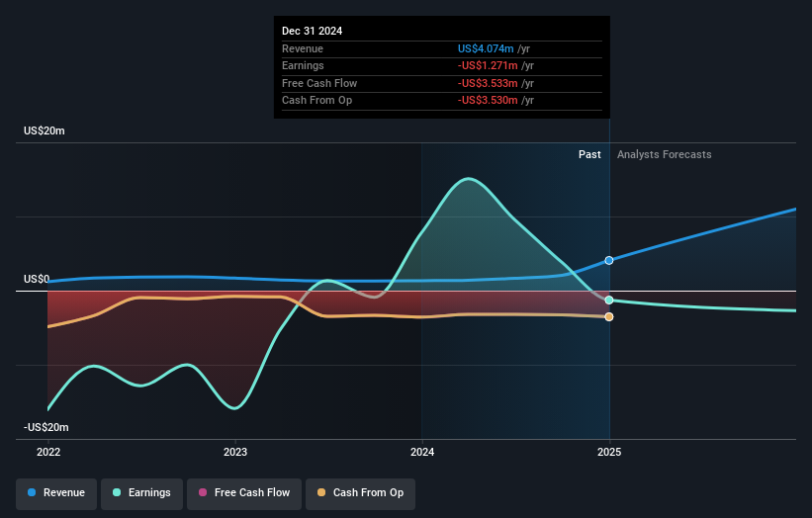The height and width of the screenshot is (518, 812).
Task: Click the Free Cash Flow label in tooltip
Action: coord(319,83)
